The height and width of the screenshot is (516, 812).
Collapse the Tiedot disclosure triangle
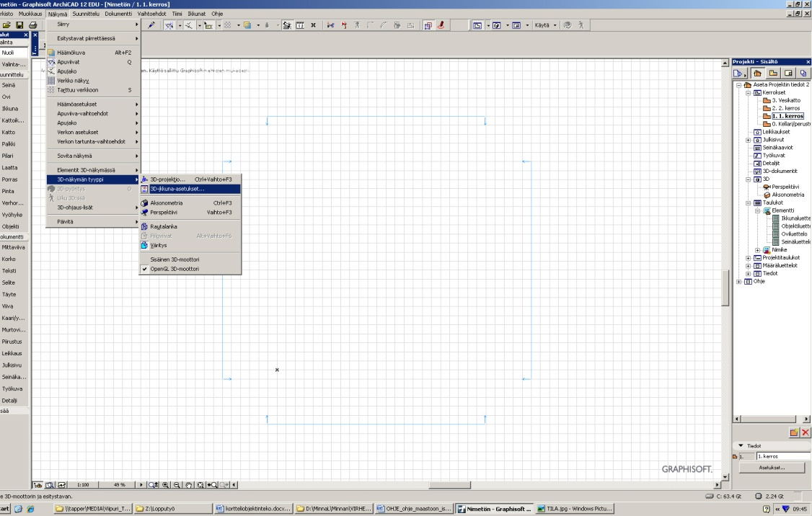point(741,445)
